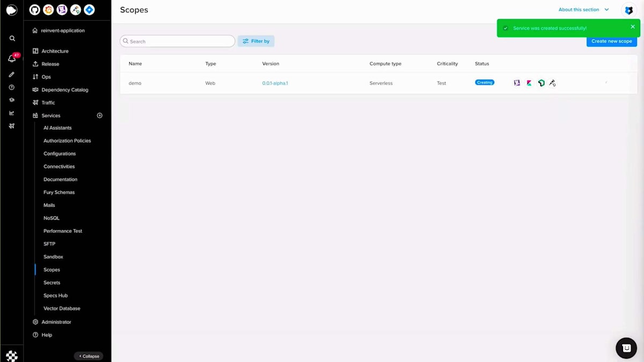Open notifications bell with 47 badge
Screen dimensions: 644x362
[x=12, y=58]
